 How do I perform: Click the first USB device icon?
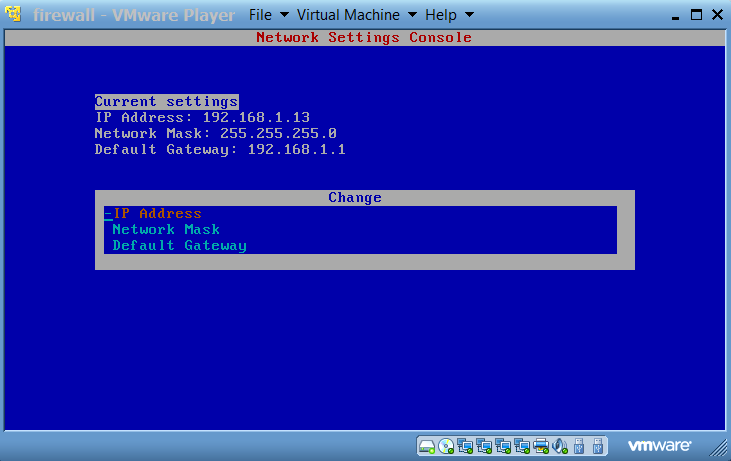click(x=580, y=445)
